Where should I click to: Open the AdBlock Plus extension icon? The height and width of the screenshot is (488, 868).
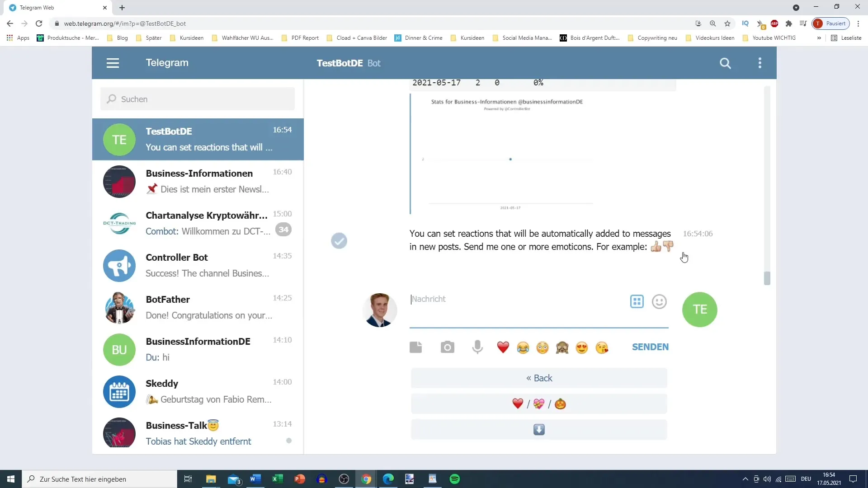click(774, 23)
